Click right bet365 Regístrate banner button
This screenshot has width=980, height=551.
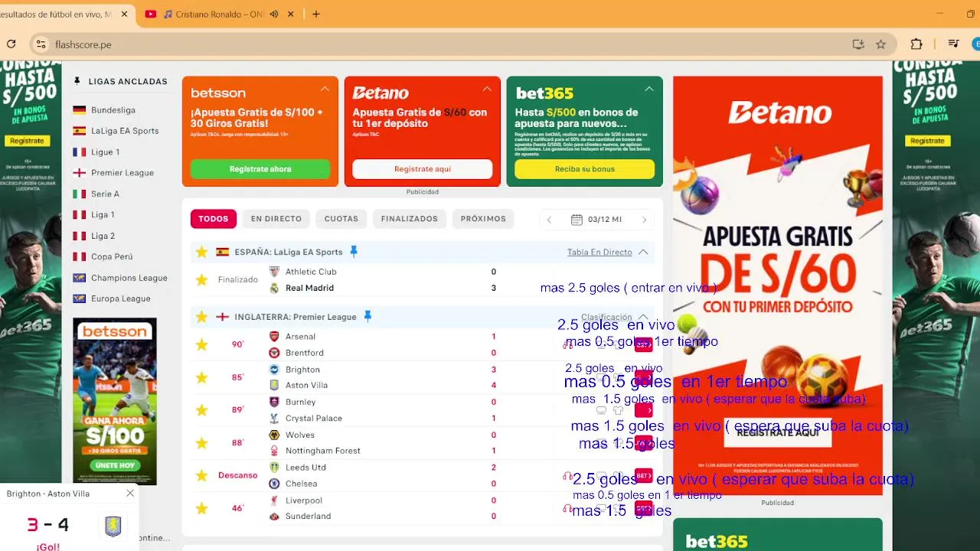pos(928,141)
